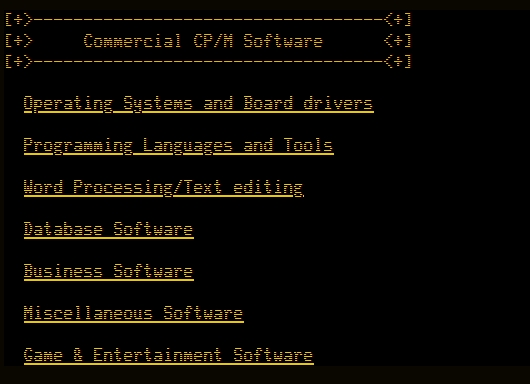Open Game & Entertainment Software link
Image resolution: width=530 pixels, height=384 pixels.
click(x=169, y=356)
